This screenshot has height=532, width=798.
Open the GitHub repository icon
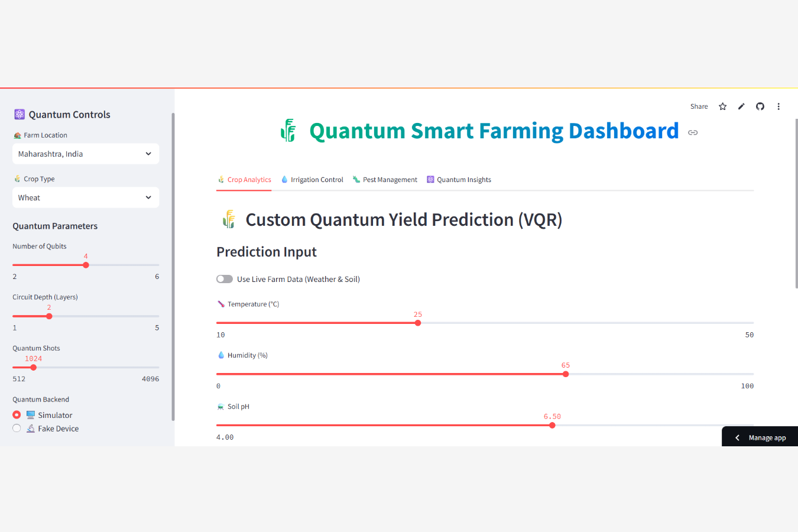tap(760, 106)
